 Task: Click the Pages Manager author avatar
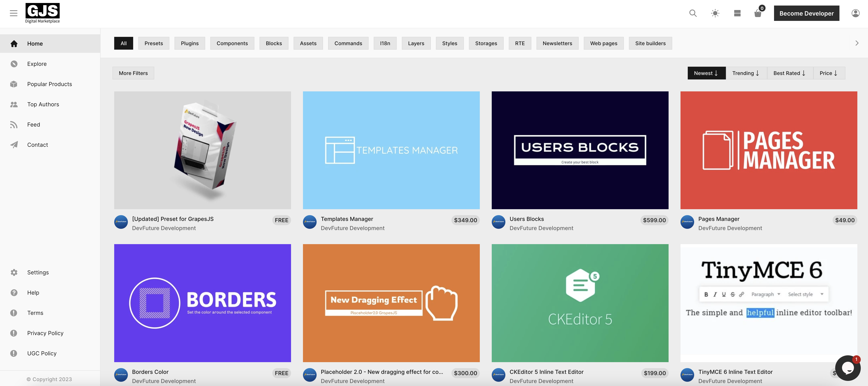(x=687, y=222)
